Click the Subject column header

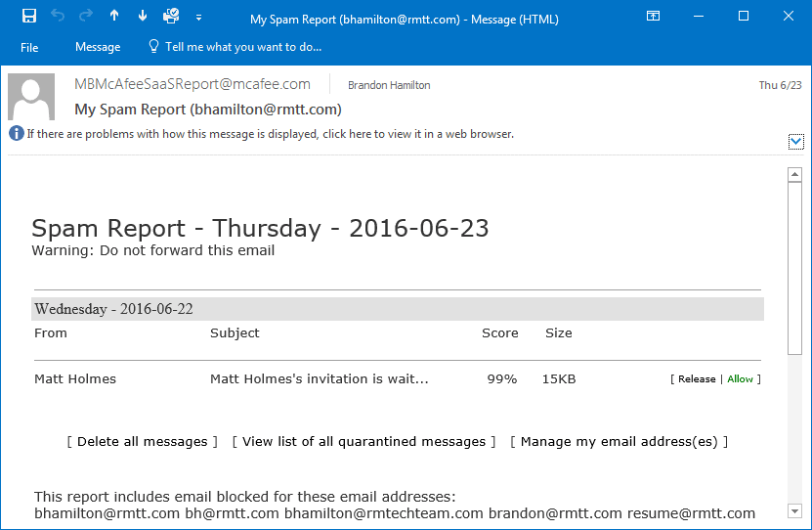coord(235,333)
